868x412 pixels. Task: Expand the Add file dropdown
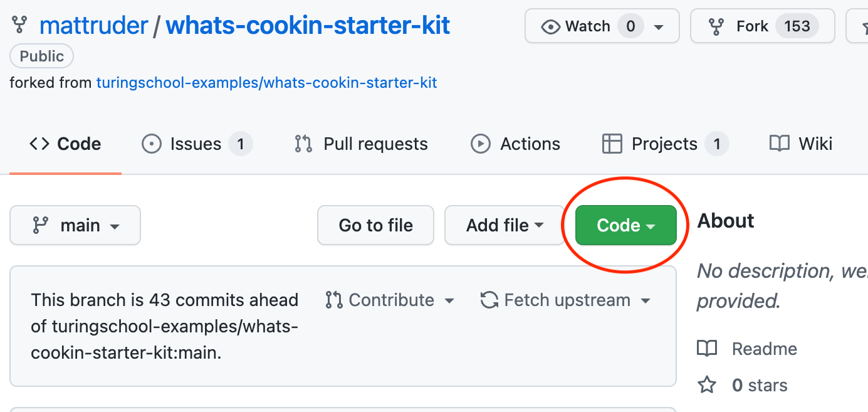505,225
